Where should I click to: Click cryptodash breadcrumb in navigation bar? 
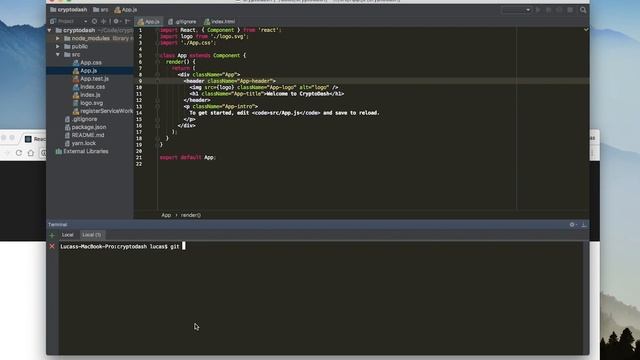(69, 10)
